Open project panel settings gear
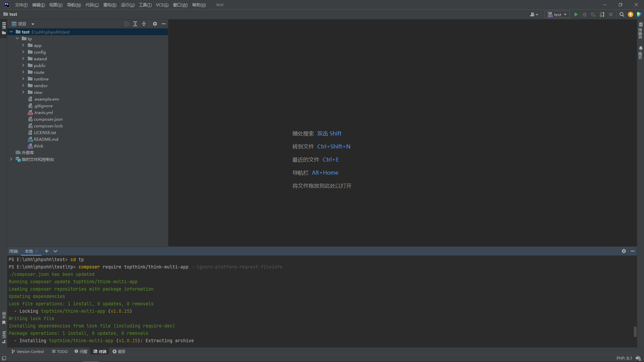The image size is (644, 362). 155,24
